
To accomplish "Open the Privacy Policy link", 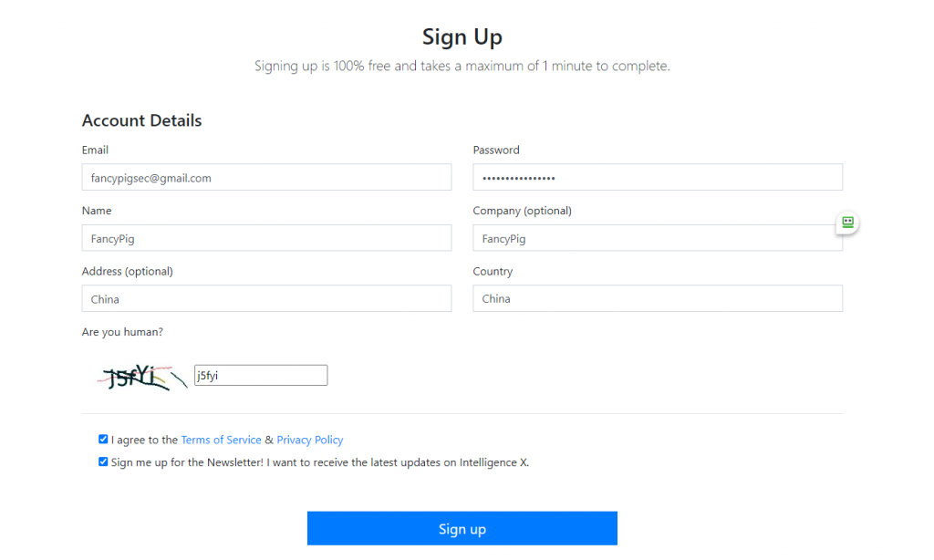I will pos(310,440).
